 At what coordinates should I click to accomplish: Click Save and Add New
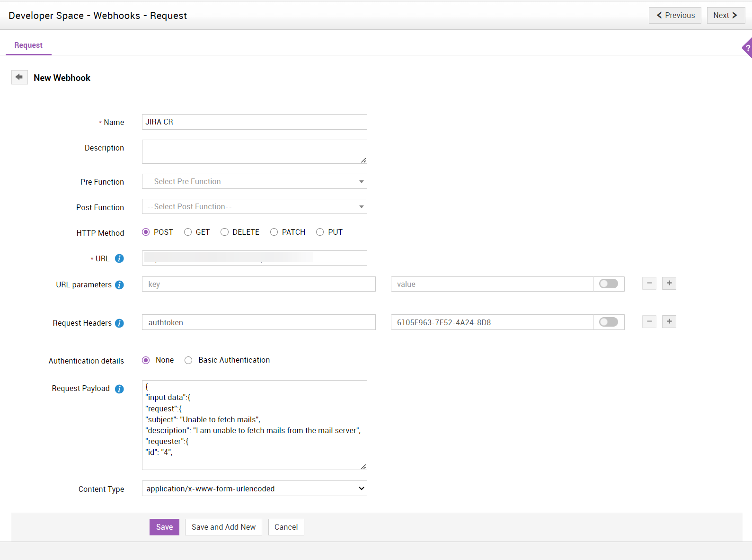pyautogui.click(x=223, y=527)
